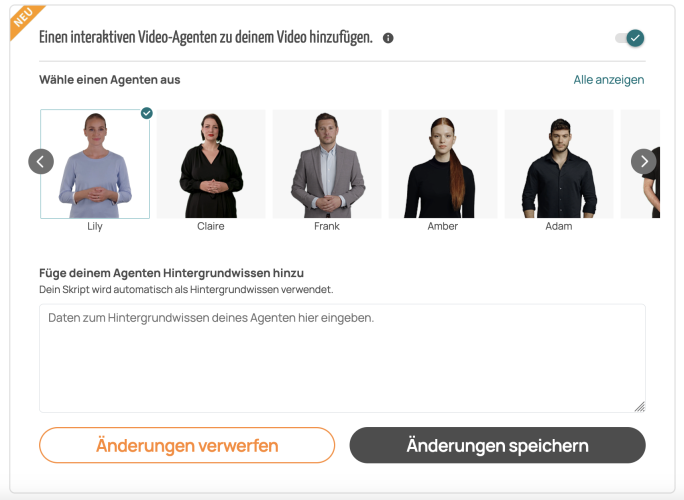The height and width of the screenshot is (500, 684).
Task: Click the left carousel arrow
Action: click(41, 161)
